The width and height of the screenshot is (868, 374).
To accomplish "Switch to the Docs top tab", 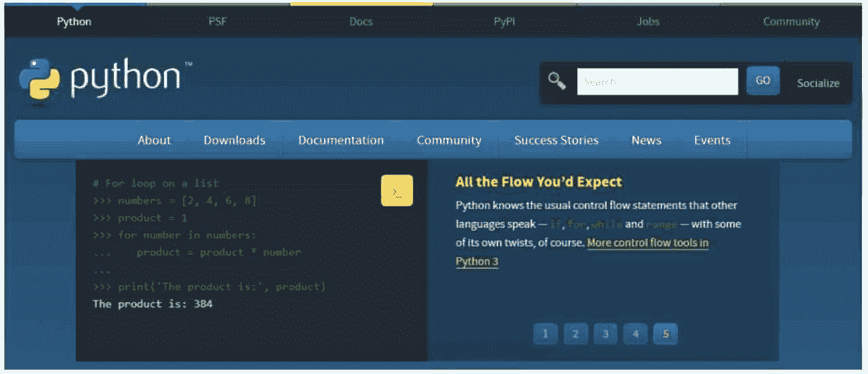I will click(361, 22).
